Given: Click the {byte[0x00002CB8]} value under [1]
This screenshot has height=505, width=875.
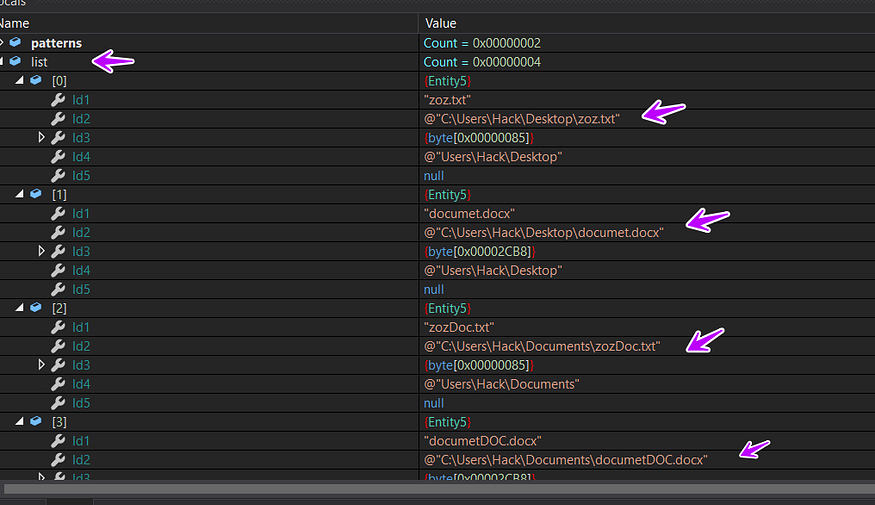Looking at the screenshot, I should (x=479, y=252).
